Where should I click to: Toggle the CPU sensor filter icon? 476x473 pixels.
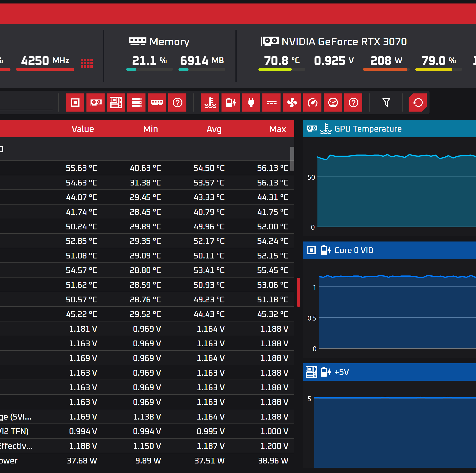[75, 103]
